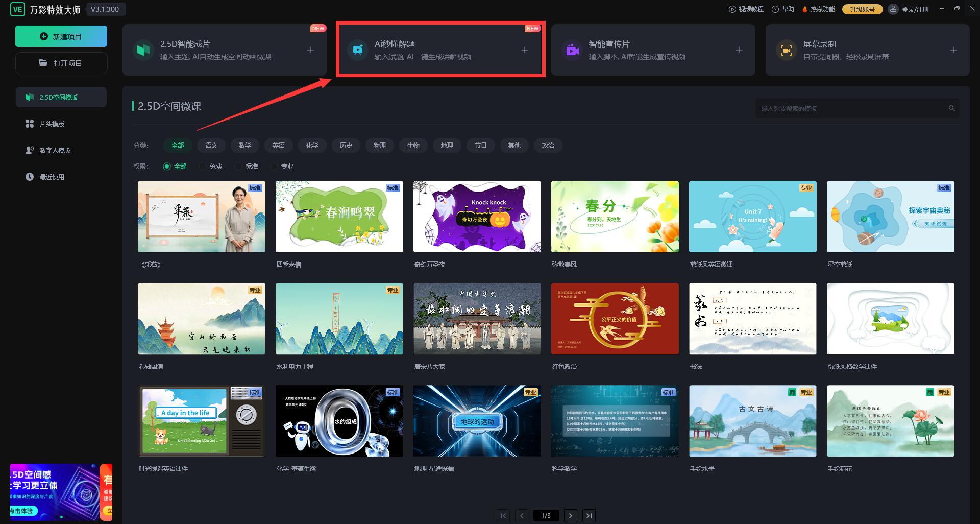This screenshot has height=524, width=980.
Task: Switch to 数字人模版 sidebar section
Action: [x=55, y=150]
